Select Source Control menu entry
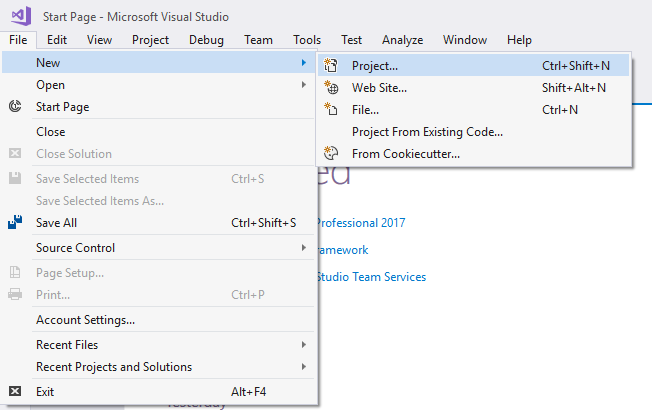The height and width of the screenshot is (410, 652). tap(158, 247)
